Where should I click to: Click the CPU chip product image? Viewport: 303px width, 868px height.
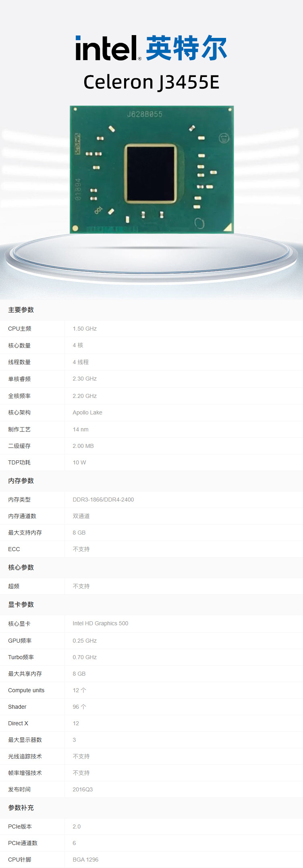151,169
